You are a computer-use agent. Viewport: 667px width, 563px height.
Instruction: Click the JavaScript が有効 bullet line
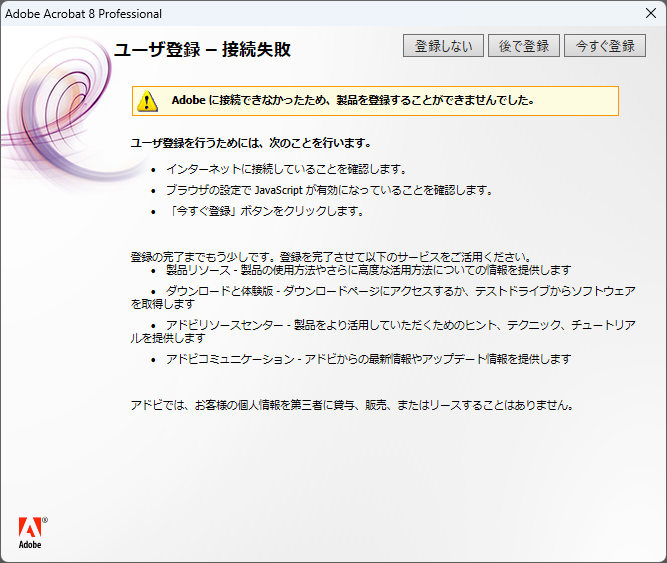(329, 190)
